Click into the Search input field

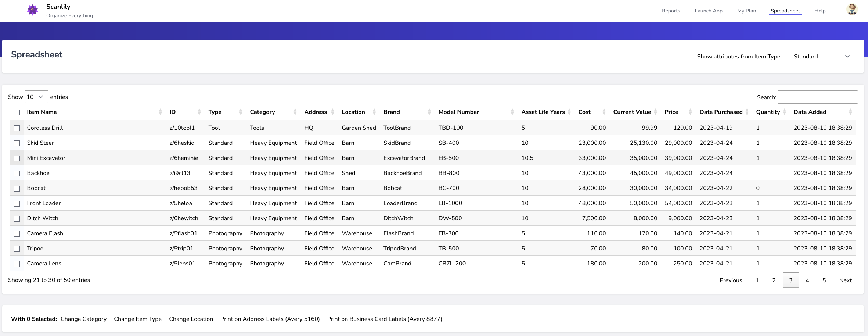click(818, 97)
